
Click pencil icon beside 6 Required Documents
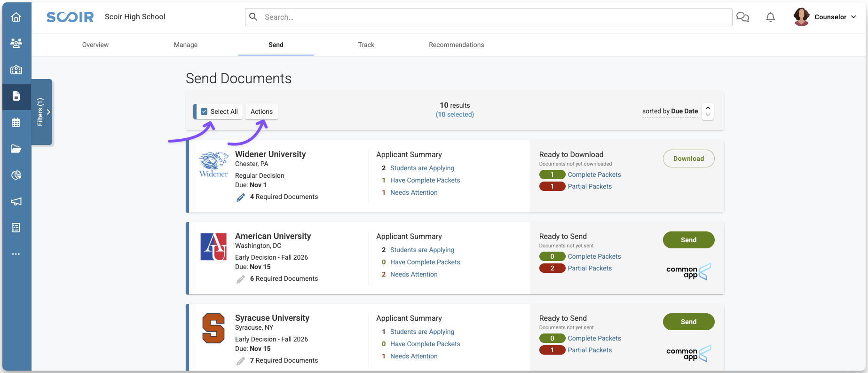[241, 279]
